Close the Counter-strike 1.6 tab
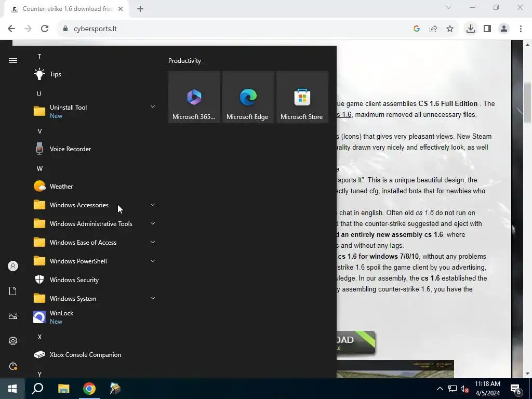 coord(121,9)
